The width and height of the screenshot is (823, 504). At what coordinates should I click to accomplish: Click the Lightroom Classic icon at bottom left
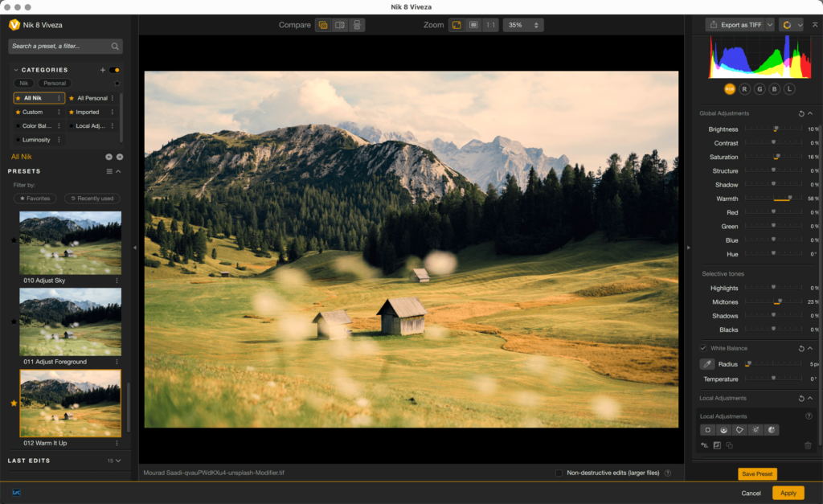click(16, 493)
